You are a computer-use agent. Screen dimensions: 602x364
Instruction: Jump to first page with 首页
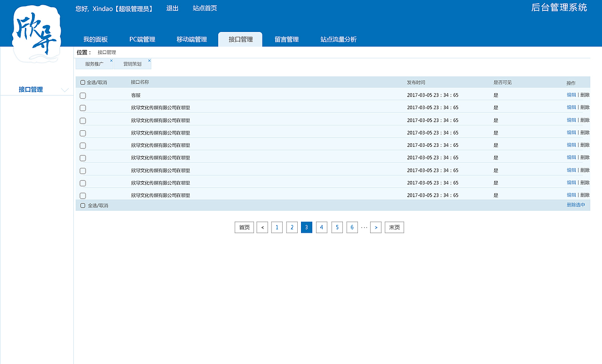tap(245, 228)
